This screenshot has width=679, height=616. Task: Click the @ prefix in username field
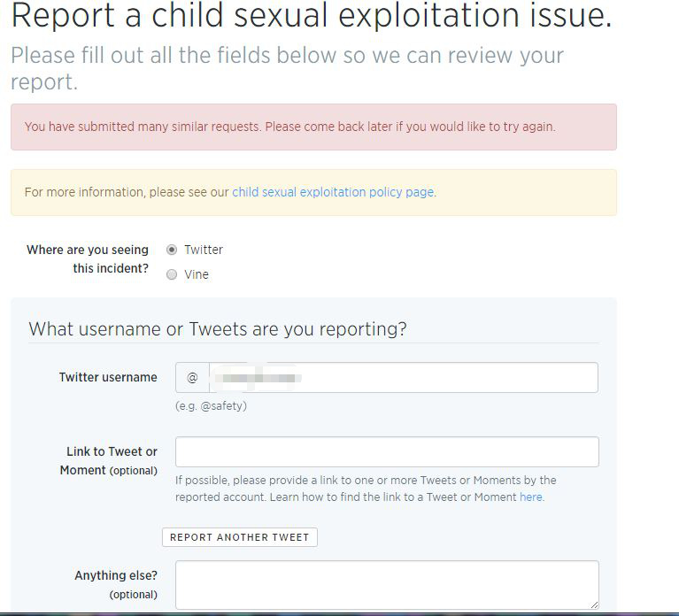(192, 378)
